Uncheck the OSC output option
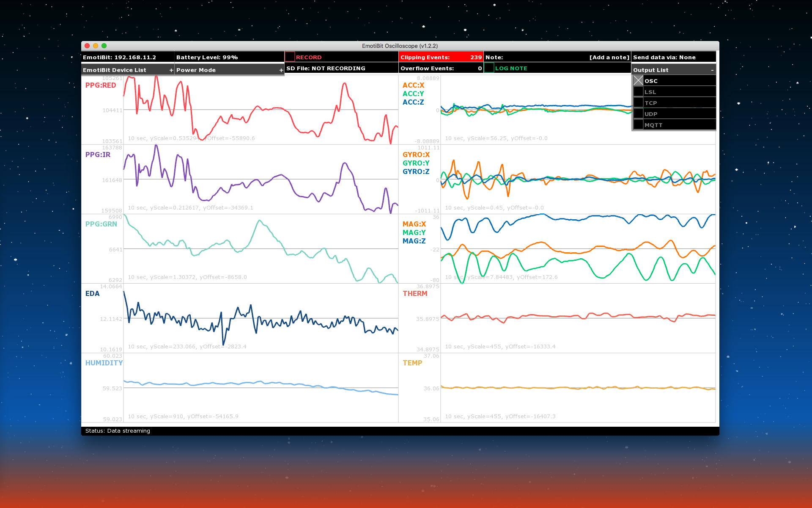Viewport: 812px width, 508px height. 638,80
